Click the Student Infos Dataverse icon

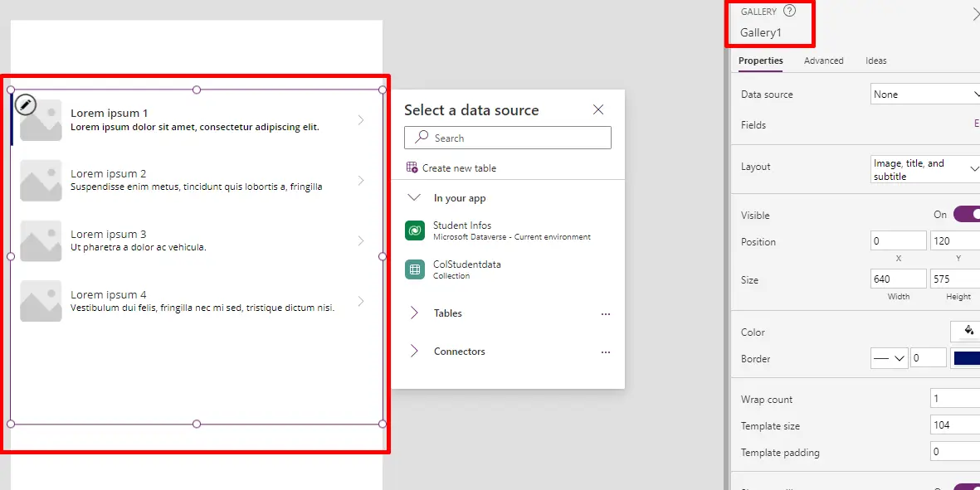[x=414, y=231]
